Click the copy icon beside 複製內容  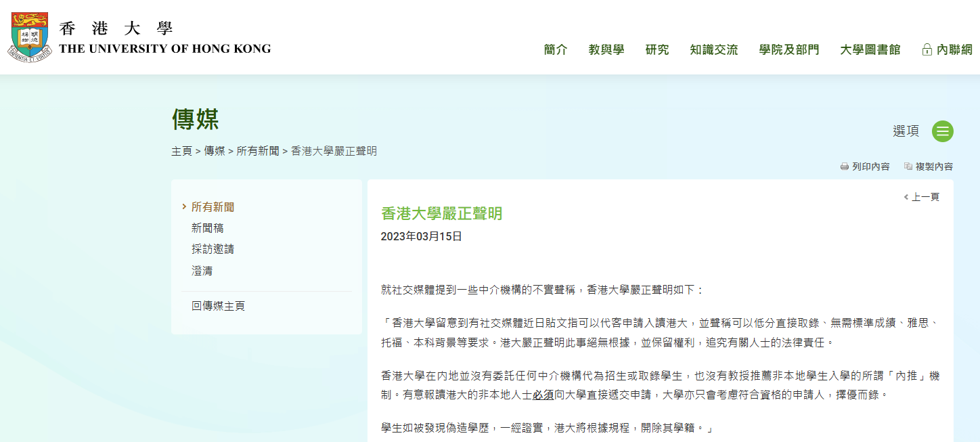[x=908, y=167]
